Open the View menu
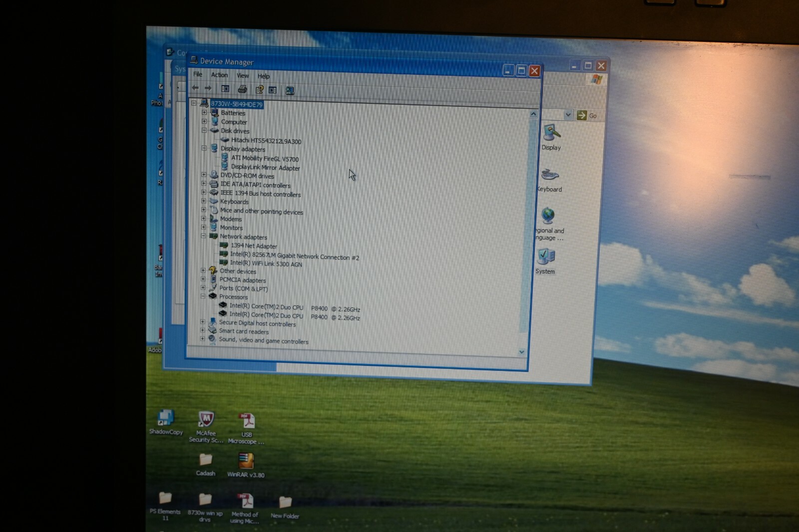 pyautogui.click(x=243, y=76)
